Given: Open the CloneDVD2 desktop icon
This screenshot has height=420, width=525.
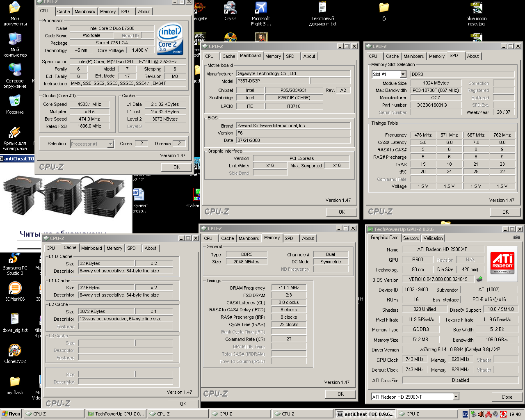Looking at the screenshot, I should point(15,354).
